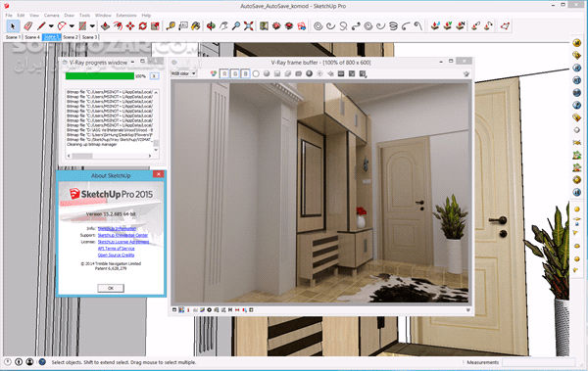Click the dark sphere icon in frame buffer toolbar
The width and height of the screenshot is (588, 371).
pos(309,73)
